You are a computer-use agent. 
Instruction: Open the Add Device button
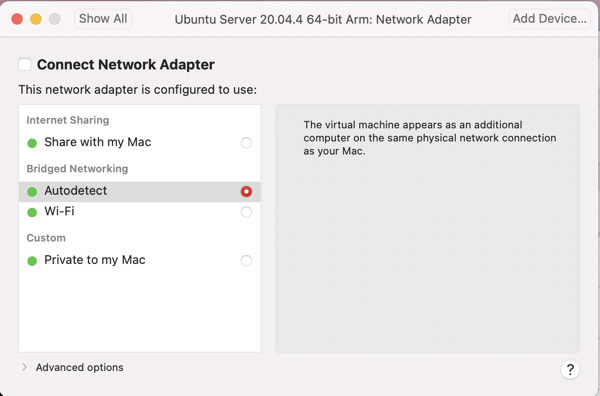coord(549,19)
